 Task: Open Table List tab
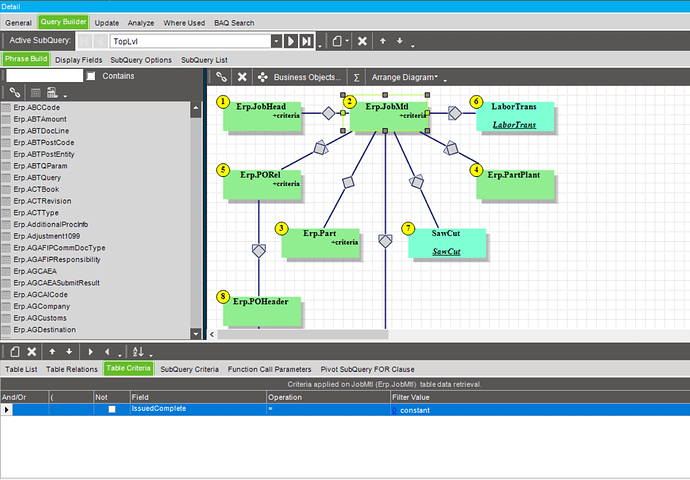pos(21,369)
